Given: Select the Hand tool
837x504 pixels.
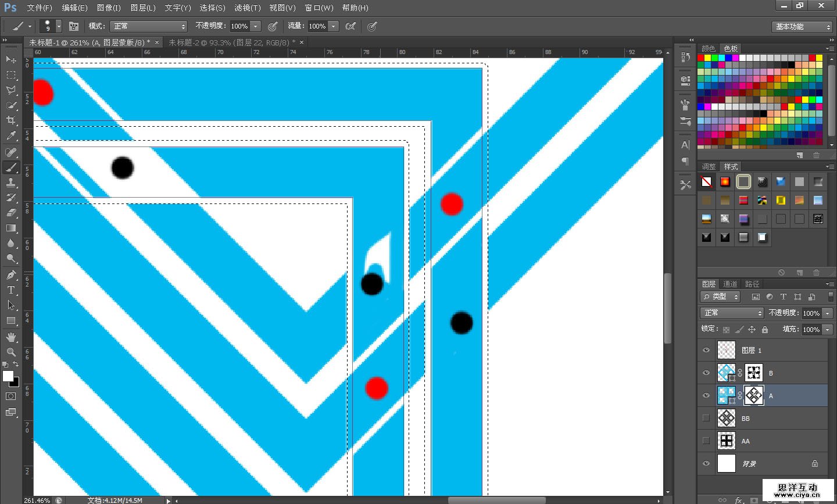Looking at the screenshot, I should point(11,337).
